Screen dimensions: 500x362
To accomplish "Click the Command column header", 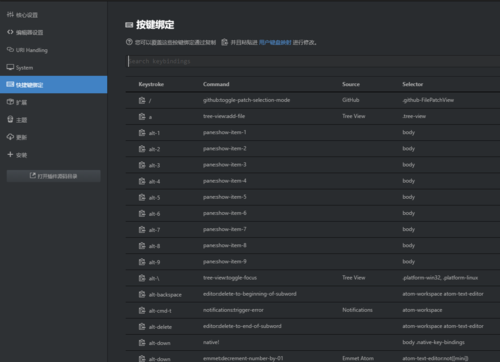I will click(x=216, y=84).
